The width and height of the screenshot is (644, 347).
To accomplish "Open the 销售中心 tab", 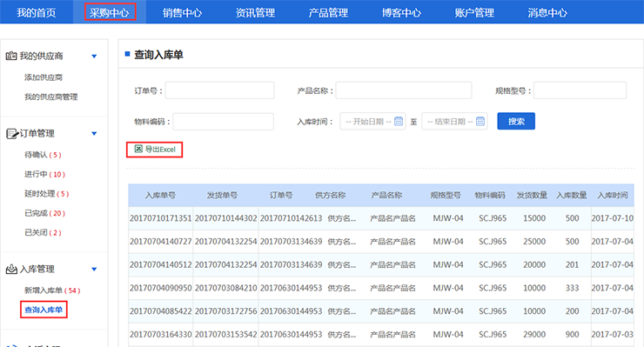I will tap(183, 13).
